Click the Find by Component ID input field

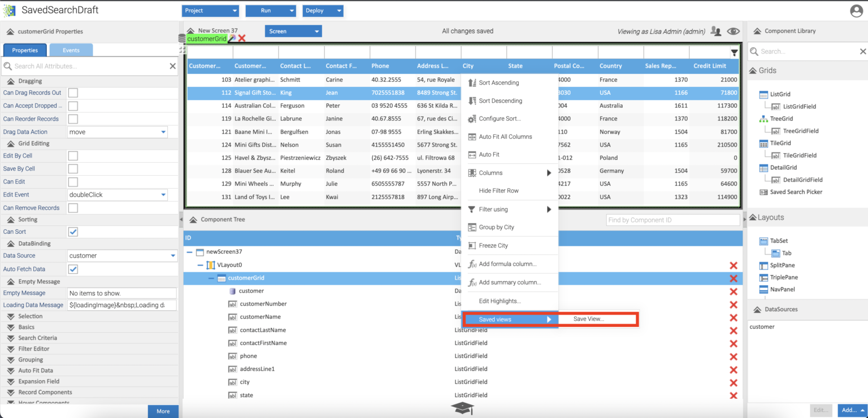click(672, 220)
